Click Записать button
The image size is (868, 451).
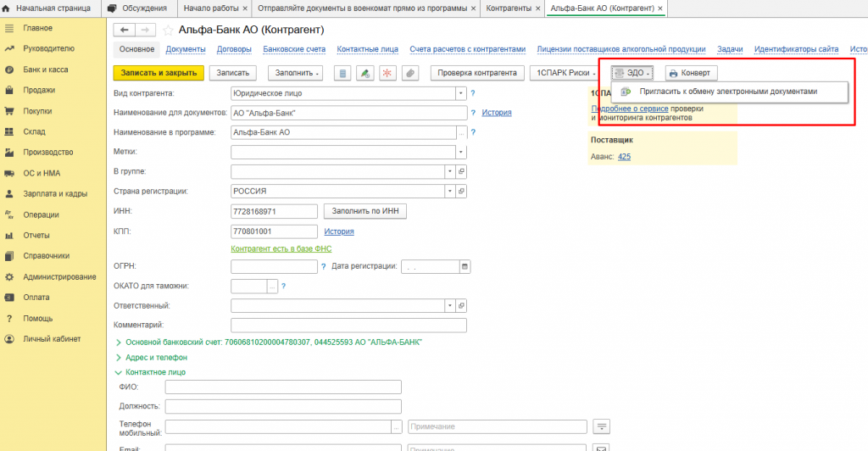(x=233, y=73)
